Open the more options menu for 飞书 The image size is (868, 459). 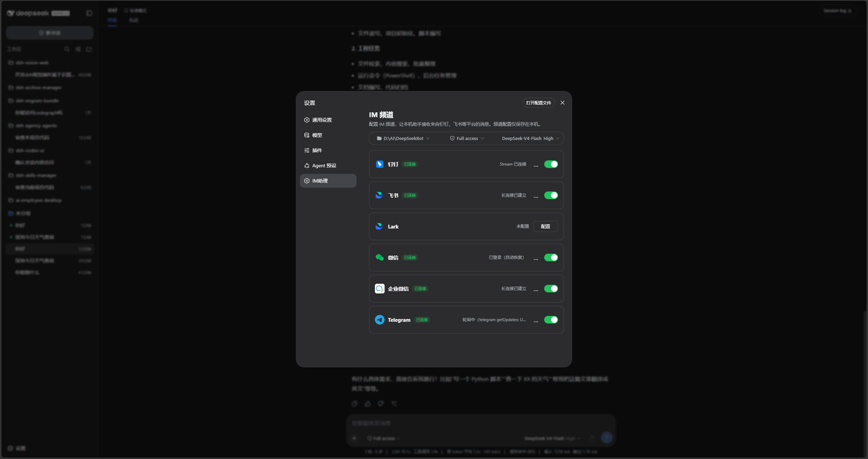(536, 196)
